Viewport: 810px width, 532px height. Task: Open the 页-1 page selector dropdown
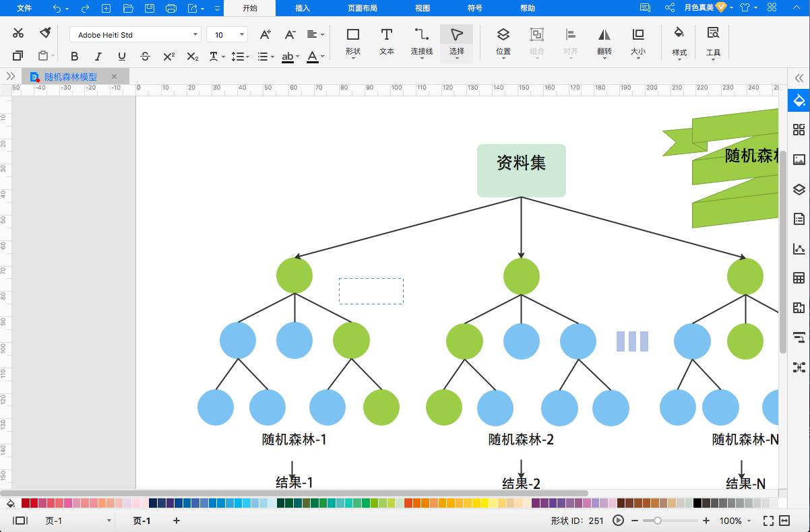[x=109, y=521]
